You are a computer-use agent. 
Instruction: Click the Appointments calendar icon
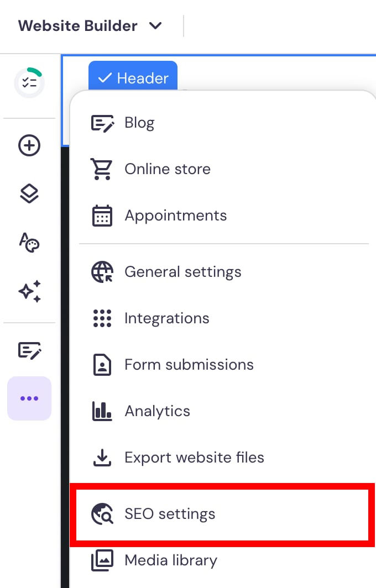pos(102,216)
